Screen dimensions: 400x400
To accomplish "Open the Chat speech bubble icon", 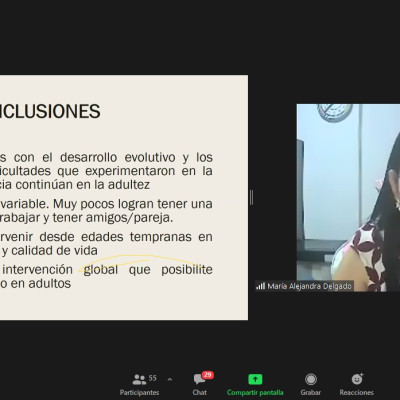I will [x=199, y=379].
